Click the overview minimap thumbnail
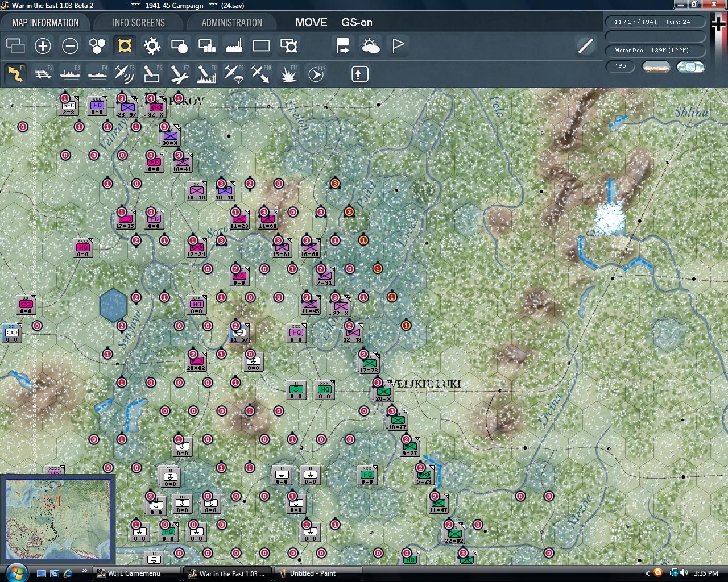728x582 pixels. 59,519
